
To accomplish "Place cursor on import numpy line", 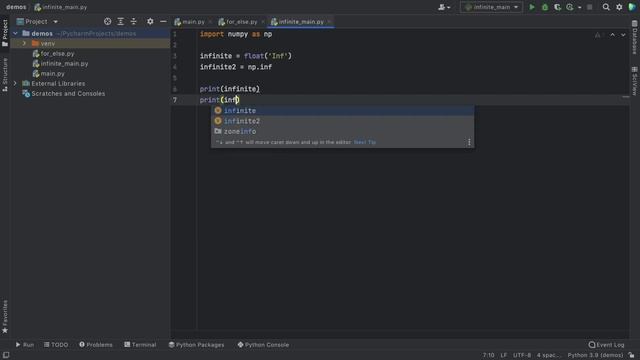I will tap(236, 34).
